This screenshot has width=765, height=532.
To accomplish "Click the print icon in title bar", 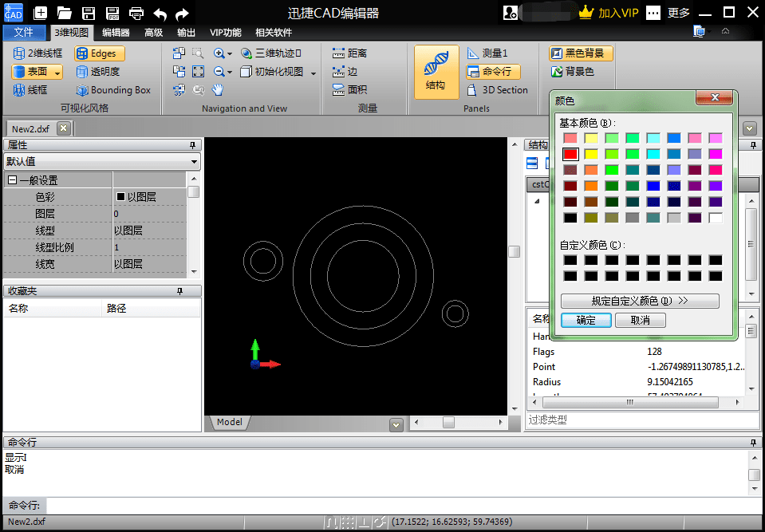I will [x=136, y=14].
